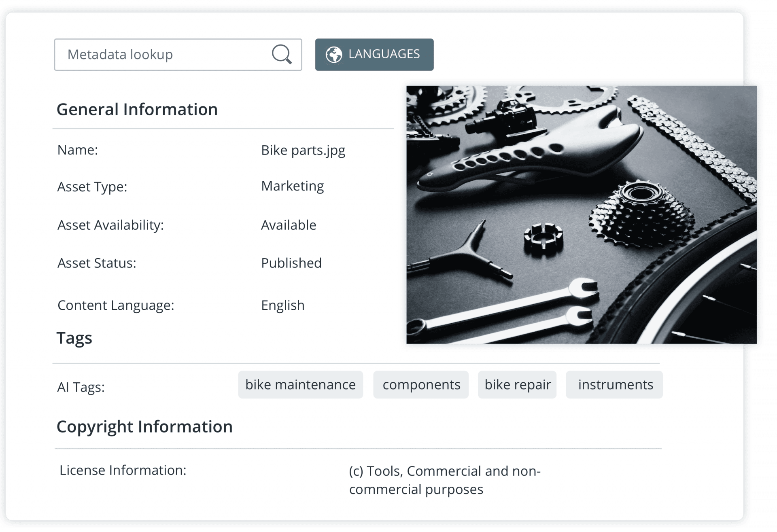Viewport: 777px width, 532px height.
Task: Click the 'AI Tags:' label
Action: [x=81, y=387]
